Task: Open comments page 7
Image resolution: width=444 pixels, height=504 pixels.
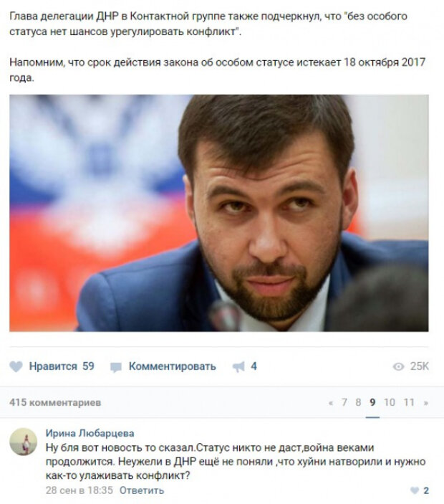Action: point(344,402)
